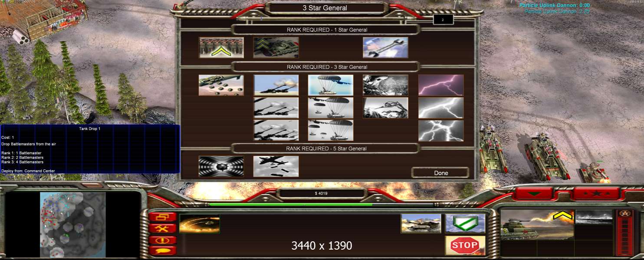This screenshot has height=260, width=644.
Task: Click the 3 Star General title
Action: click(325, 8)
